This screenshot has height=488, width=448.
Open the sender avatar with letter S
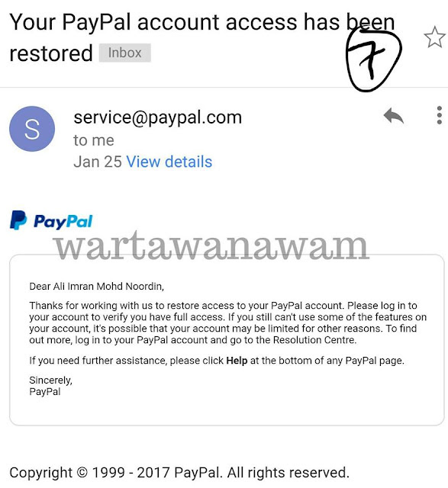[32, 129]
